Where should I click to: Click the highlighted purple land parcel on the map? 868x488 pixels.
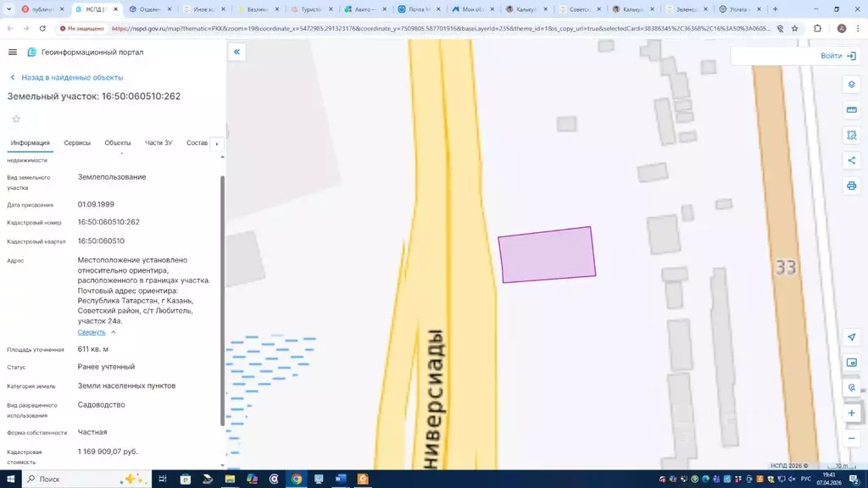coord(547,254)
